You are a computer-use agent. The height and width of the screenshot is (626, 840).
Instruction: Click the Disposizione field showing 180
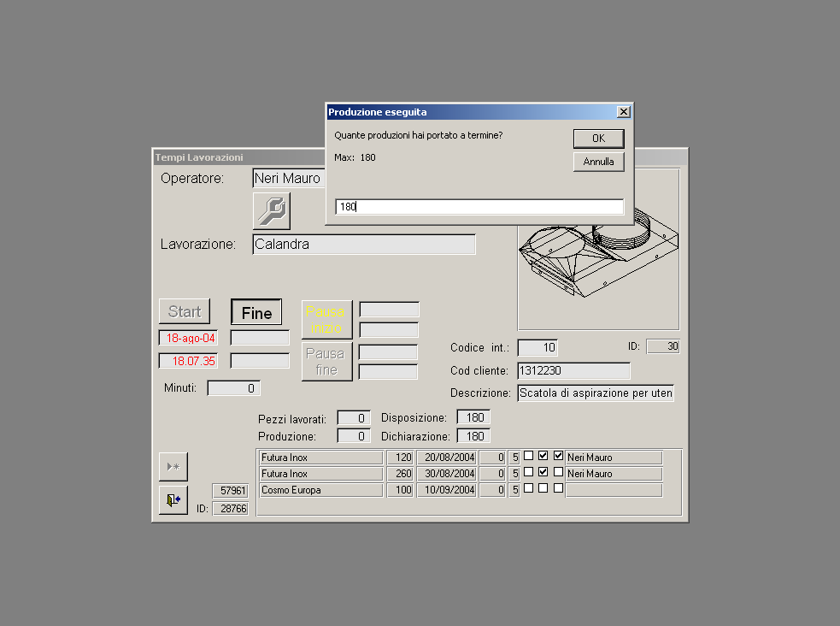[473, 417]
